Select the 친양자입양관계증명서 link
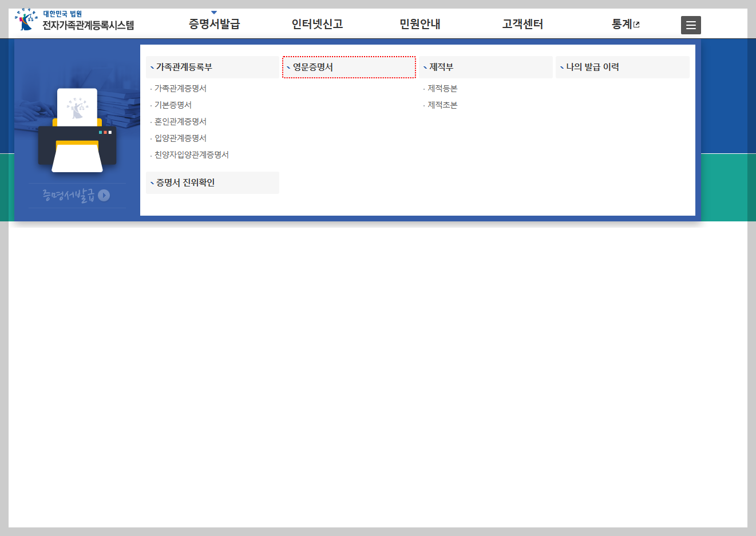The image size is (756, 536). pyautogui.click(x=191, y=154)
